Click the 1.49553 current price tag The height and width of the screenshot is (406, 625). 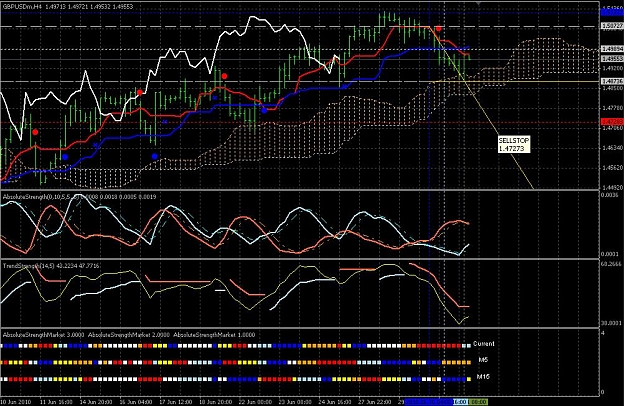[x=612, y=59]
